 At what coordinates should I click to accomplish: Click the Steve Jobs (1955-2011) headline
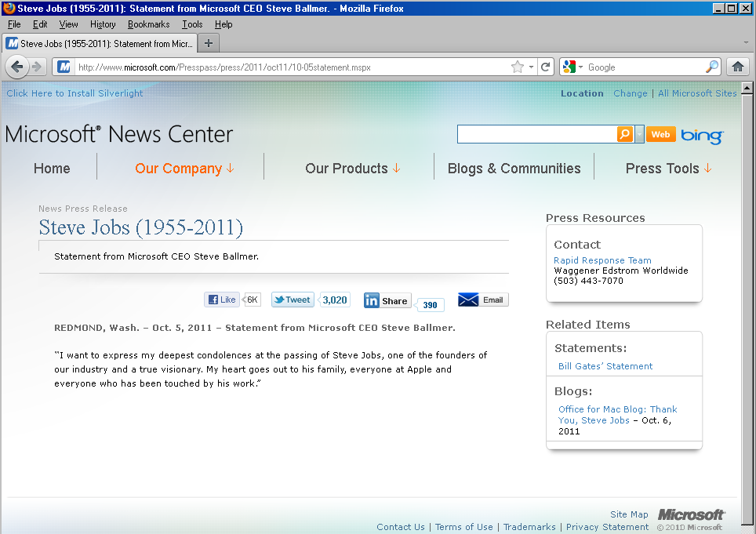point(141,227)
